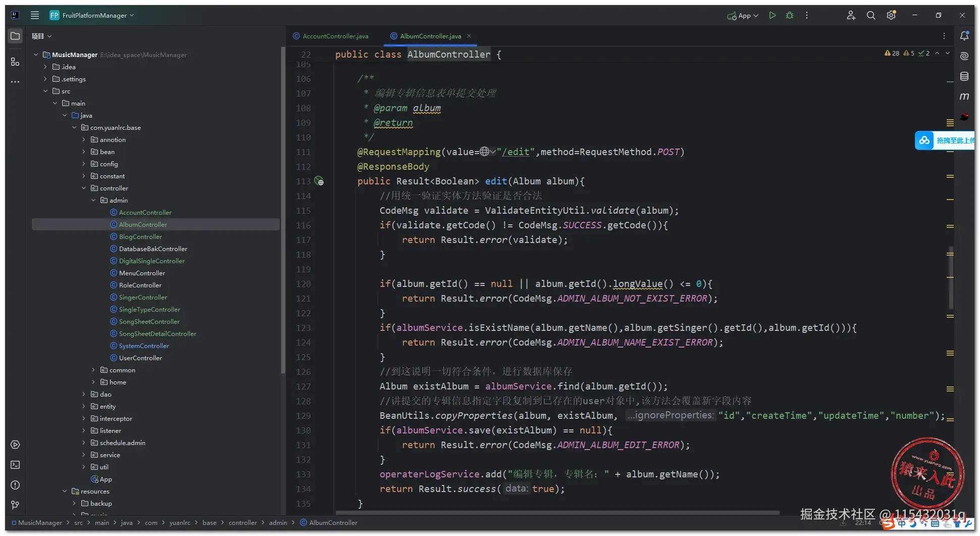The image size is (980, 536).
Task: Open FruitPlatformManager project dropdown
Action: [x=93, y=16]
